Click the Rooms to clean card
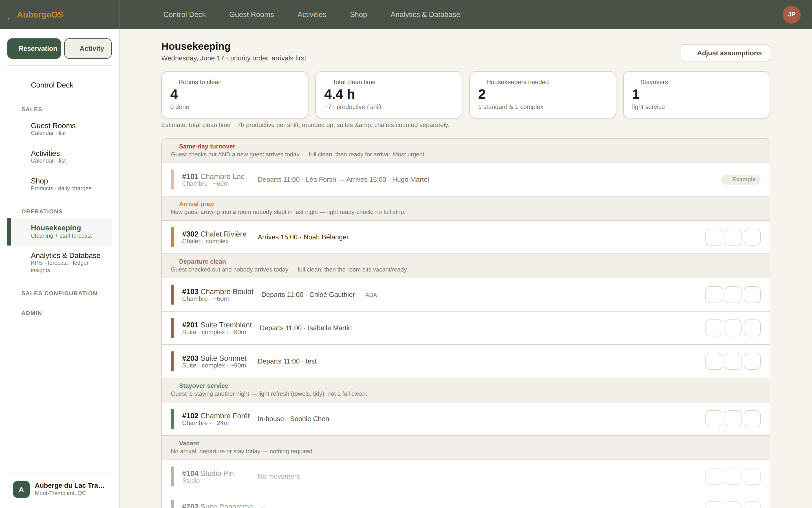 pos(235,95)
